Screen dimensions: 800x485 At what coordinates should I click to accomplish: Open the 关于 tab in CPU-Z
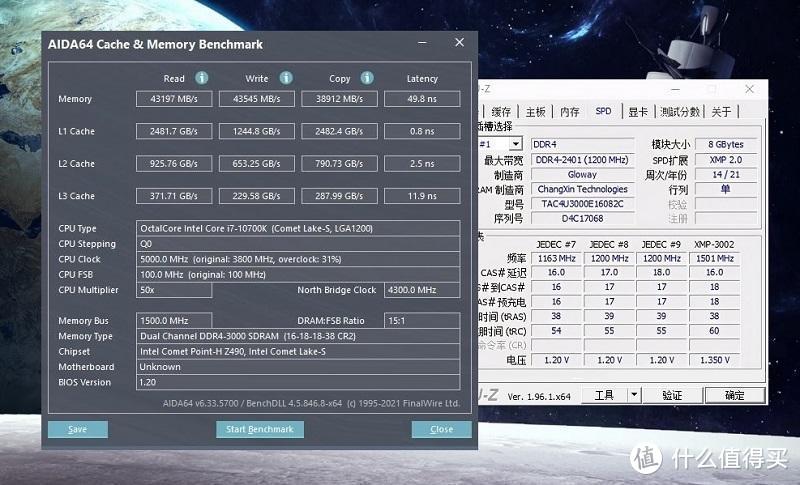coord(721,112)
